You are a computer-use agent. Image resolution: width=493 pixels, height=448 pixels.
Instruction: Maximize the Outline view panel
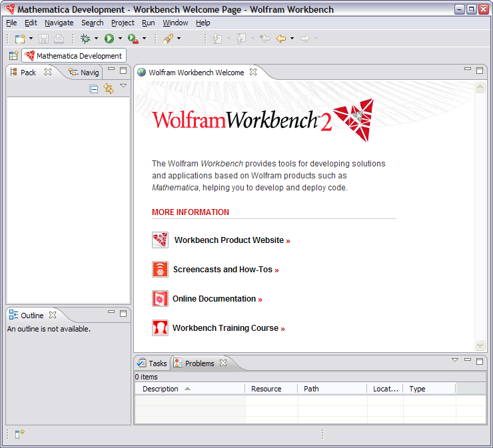pyautogui.click(x=123, y=313)
